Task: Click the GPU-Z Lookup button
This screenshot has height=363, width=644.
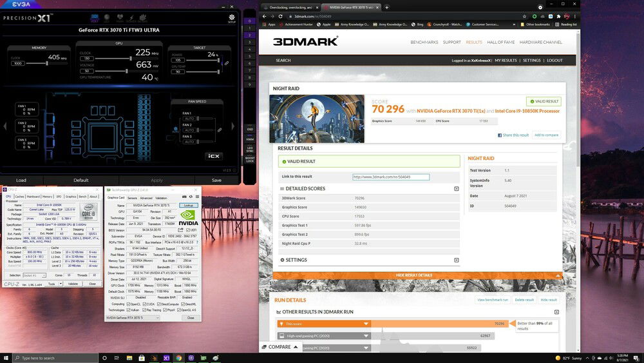Action: coord(189,205)
